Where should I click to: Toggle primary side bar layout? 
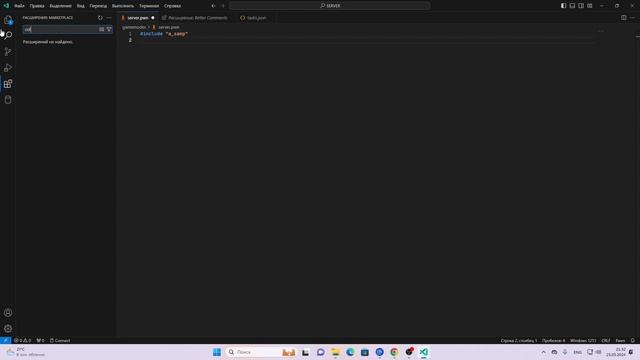click(x=563, y=6)
